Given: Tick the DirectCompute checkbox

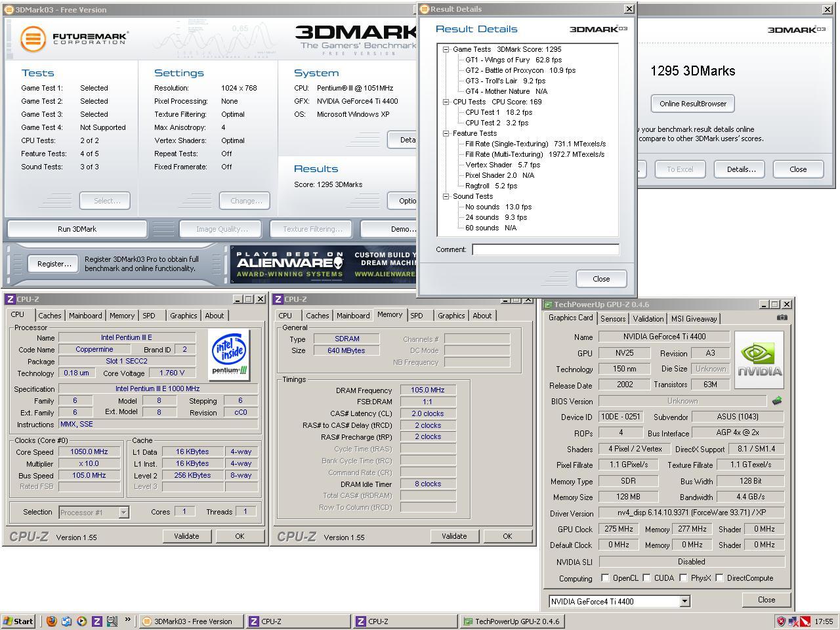Looking at the screenshot, I should (x=720, y=578).
